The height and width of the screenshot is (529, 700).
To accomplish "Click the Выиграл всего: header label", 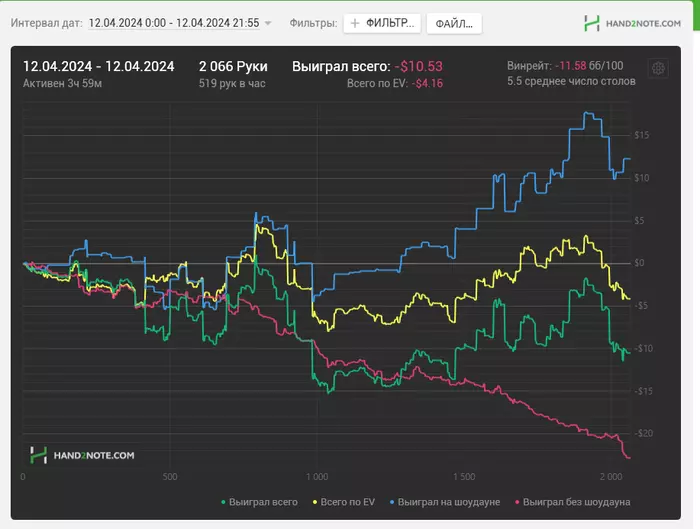I will coord(341,67).
